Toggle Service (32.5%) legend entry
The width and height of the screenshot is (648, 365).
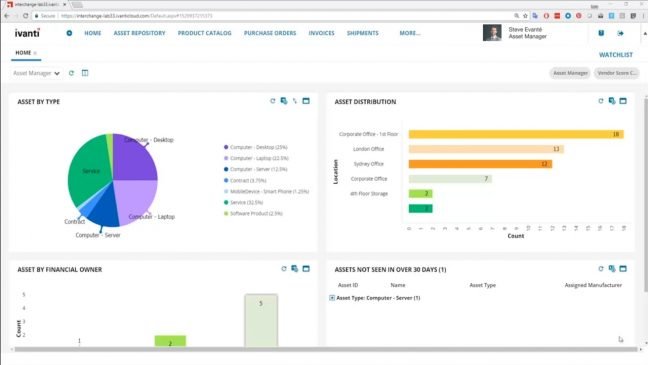(243, 202)
